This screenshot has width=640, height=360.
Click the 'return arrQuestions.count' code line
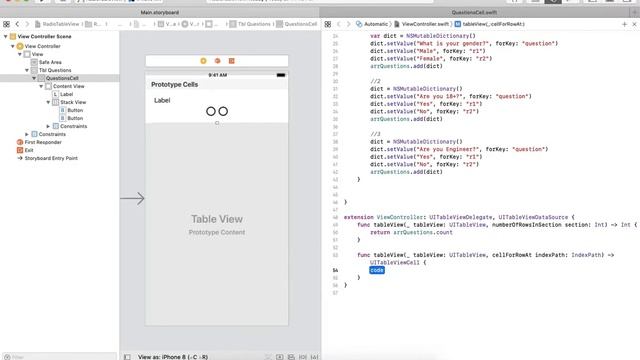click(x=411, y=232)
